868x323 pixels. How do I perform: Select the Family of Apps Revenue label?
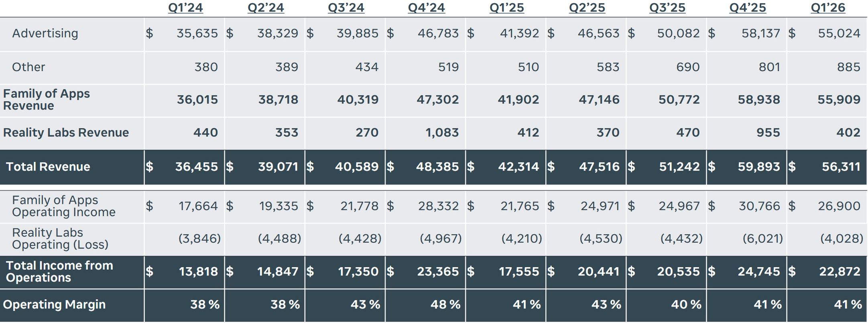point(46,100)
